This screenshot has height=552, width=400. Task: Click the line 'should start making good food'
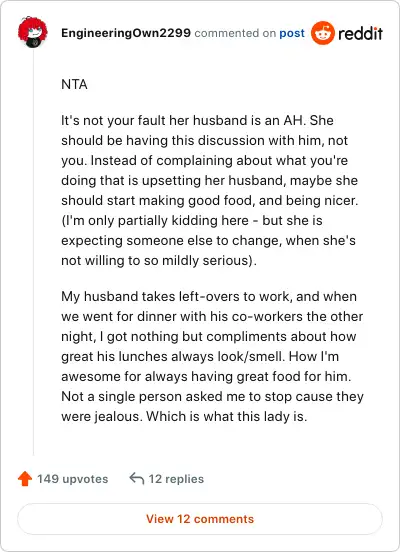(x=210, y=201)
